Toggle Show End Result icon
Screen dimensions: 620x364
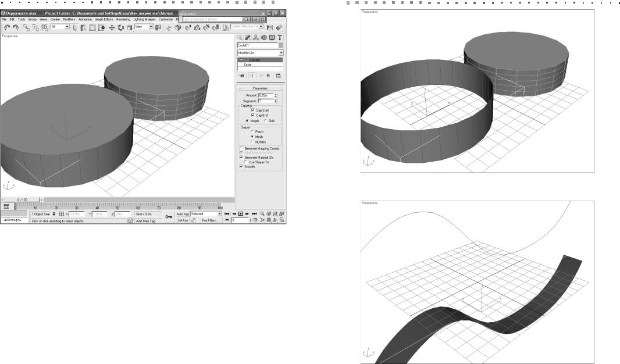coord(251,76)
